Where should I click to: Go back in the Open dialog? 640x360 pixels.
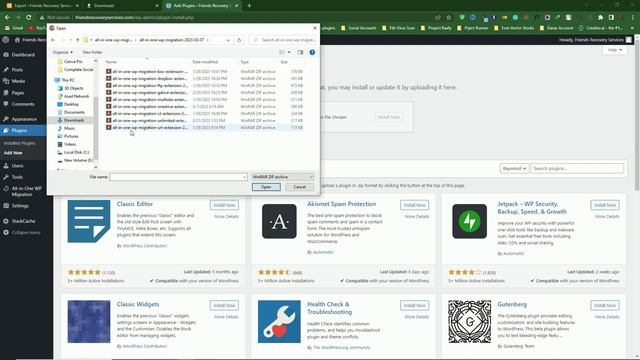53,40
